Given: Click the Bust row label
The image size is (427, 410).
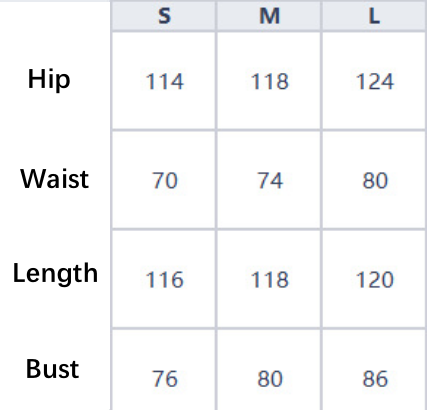Looking at the screenshot, I should 52,369.
